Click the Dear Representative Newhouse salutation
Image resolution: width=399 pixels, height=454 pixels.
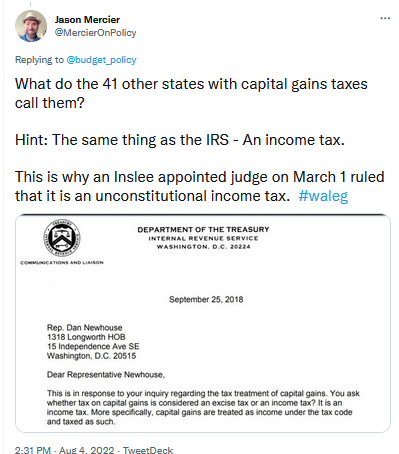coord(106,375)
